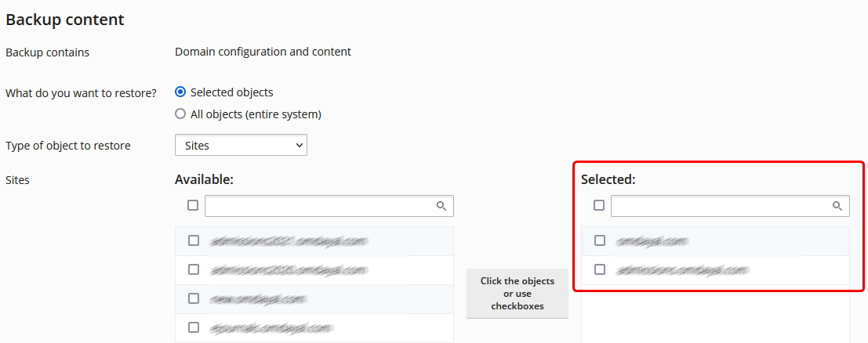
Task: Check the first site's checkbox in the Selected list
Action: pos(600,240)
